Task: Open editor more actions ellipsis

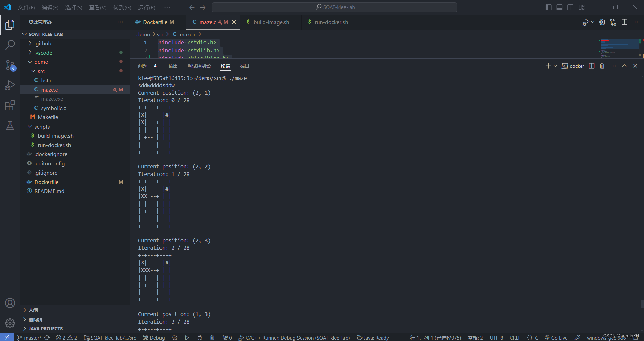Action: click(635, 22)
